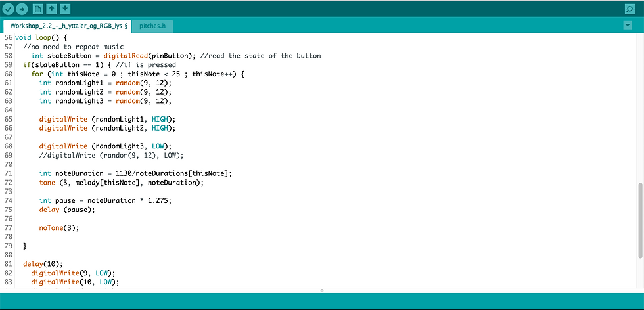Click 'digitalWrite(9, LOW);' on line 82
Screen dimensions: 644x310
[73, 273]
